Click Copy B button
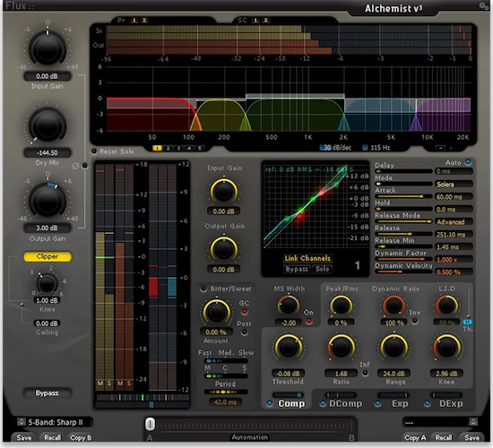 click(x=81, y=437)
